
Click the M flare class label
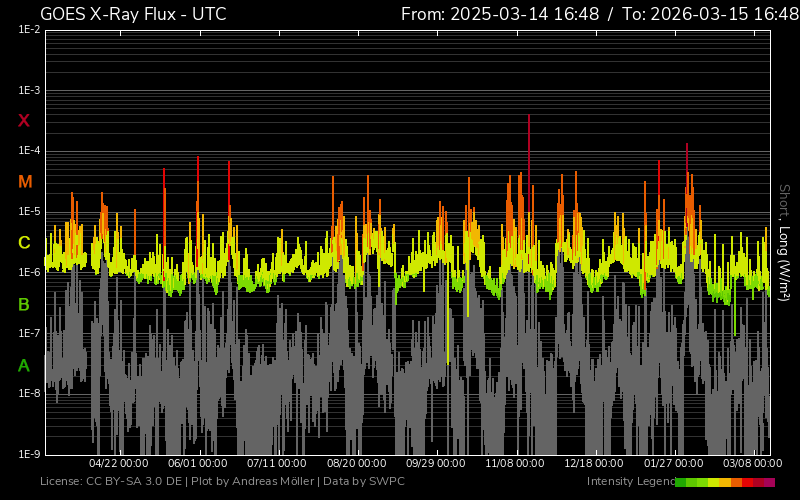click(x=24, y=182)
